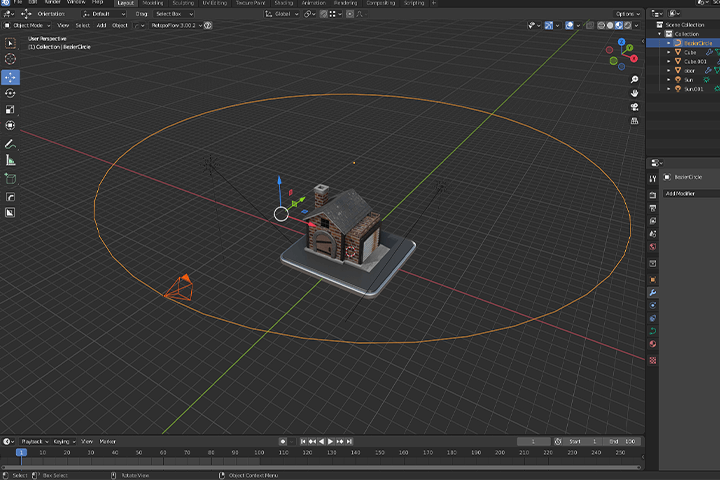The width and height of the screenshot is (720, 480).
Task: Open the Select menu in viewport header
Action: pyautogui.click(x=83, y=25)
